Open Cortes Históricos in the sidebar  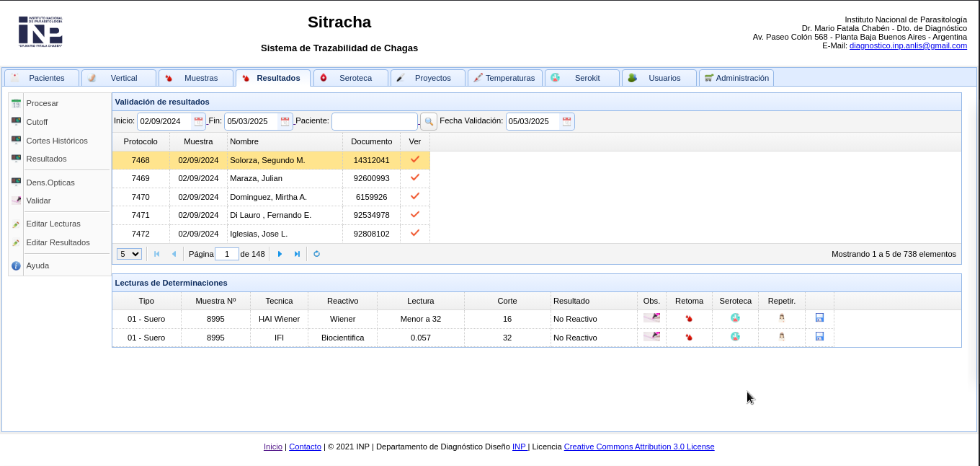coord(57,141)
